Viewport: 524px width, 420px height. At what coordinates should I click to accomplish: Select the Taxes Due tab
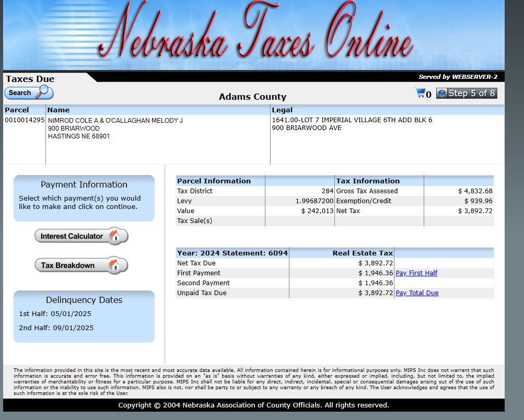[x=30, y=79]
